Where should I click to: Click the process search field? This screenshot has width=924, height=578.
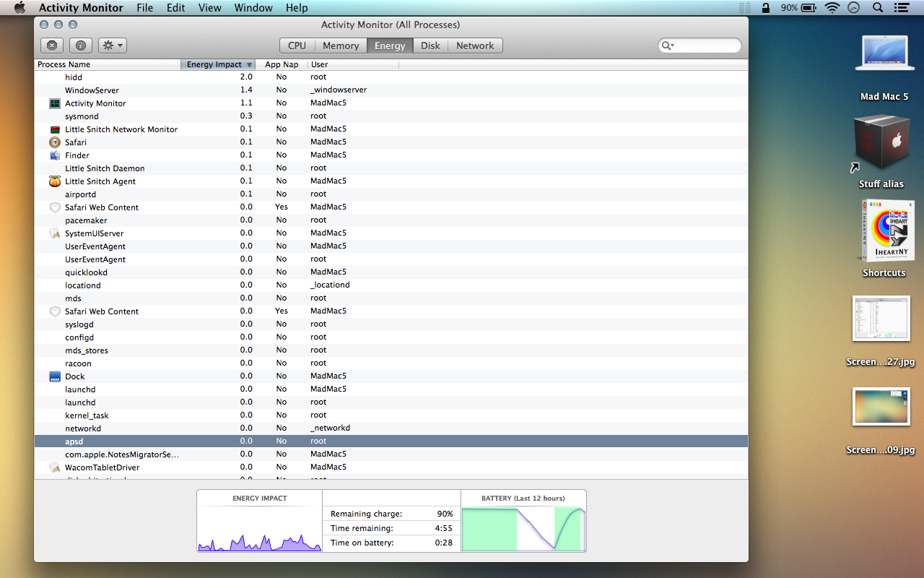coord(699,46)
